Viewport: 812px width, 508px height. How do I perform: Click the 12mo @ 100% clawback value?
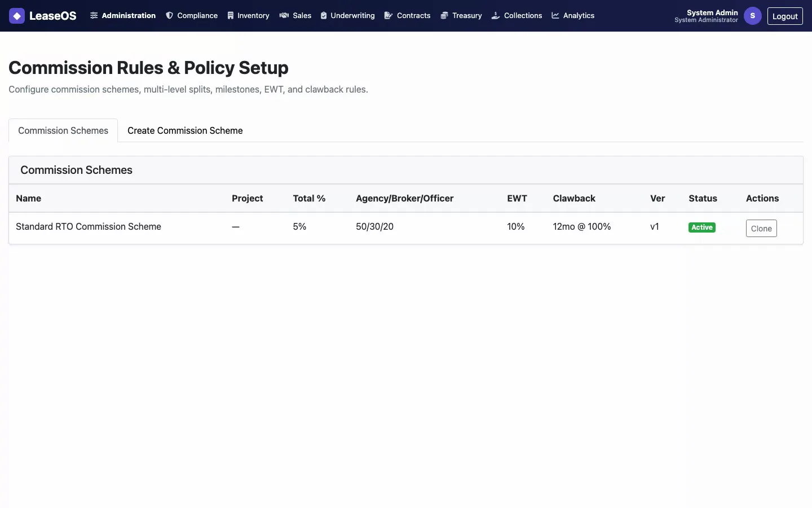point(582,226)
